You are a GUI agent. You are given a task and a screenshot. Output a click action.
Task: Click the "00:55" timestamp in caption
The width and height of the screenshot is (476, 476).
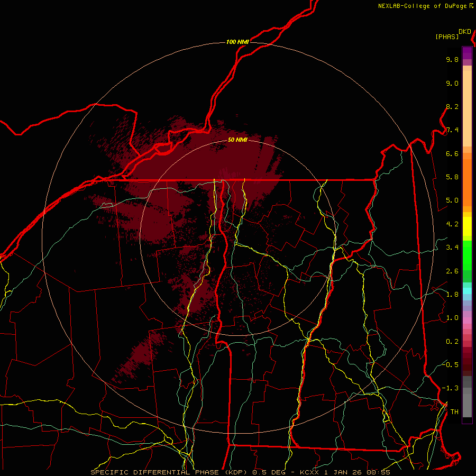click(378, 472)
